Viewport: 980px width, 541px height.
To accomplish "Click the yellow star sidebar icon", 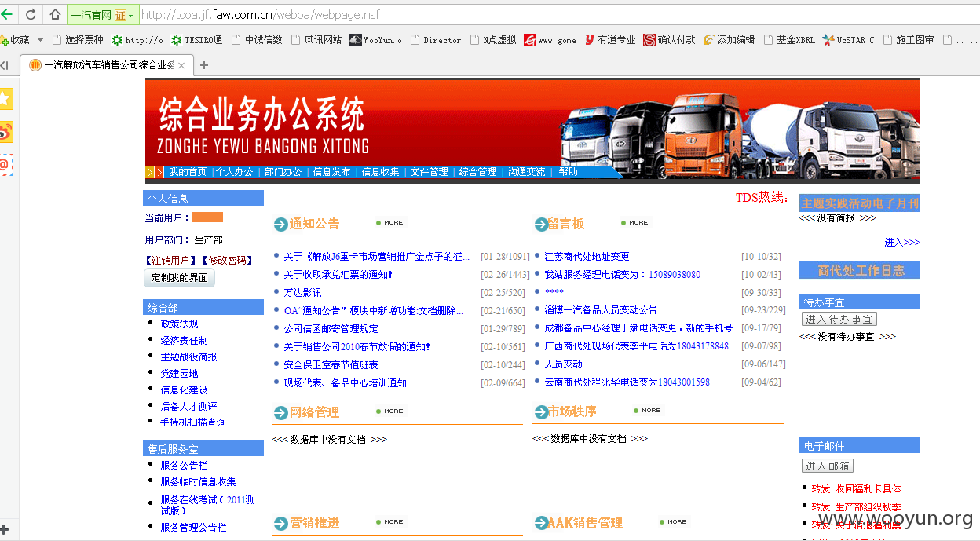I will 6,99.
